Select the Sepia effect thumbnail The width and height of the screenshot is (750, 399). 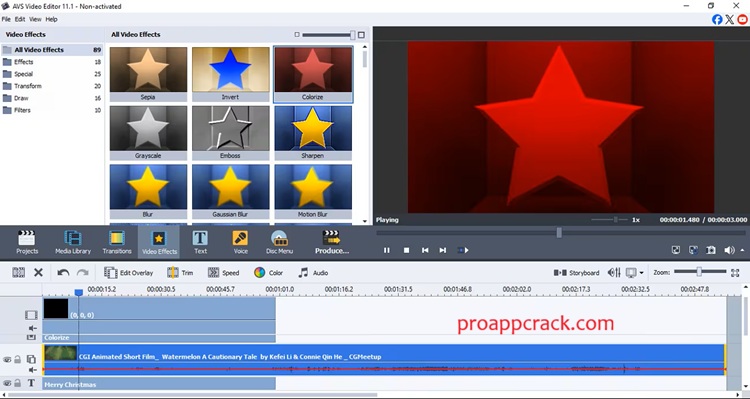point(148,74)
